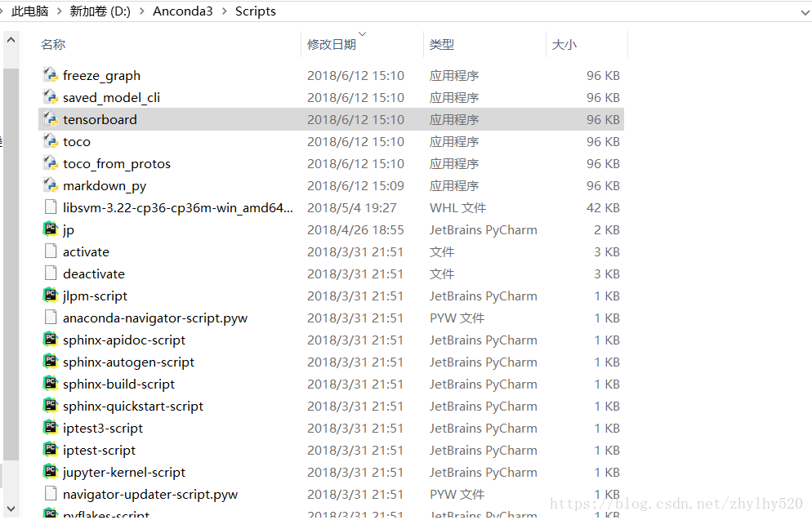Click the activate file icon

[50, 251]
